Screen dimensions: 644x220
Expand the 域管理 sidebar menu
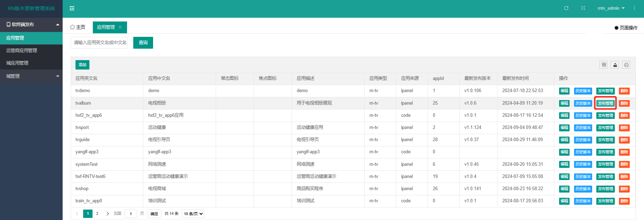(31, 76)
